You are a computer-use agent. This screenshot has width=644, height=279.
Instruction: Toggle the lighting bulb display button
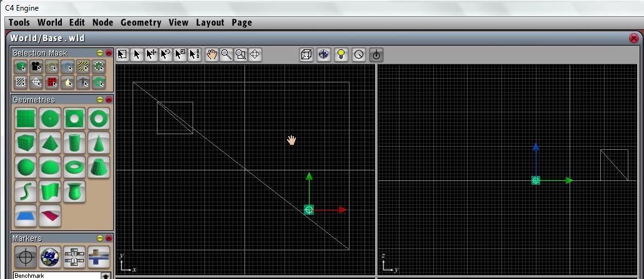point(341,54)
